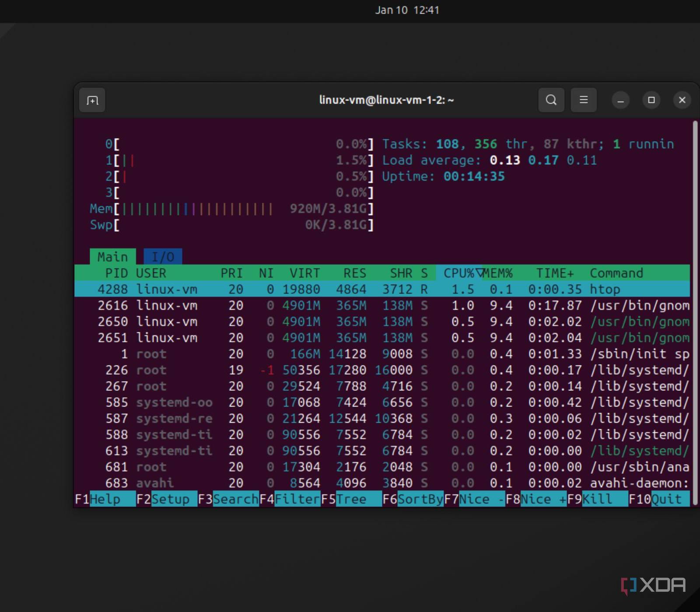Close the terminal window
Viewport: 700px width, 612px height.
[x=682, y=100]
